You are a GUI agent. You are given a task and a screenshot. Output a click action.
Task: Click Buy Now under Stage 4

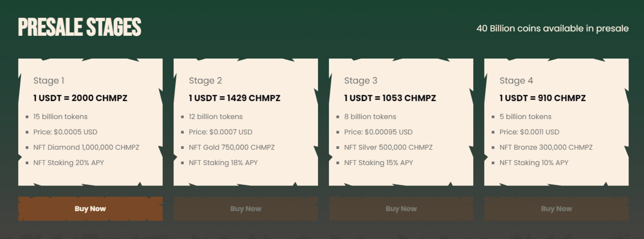coord(556,209)
